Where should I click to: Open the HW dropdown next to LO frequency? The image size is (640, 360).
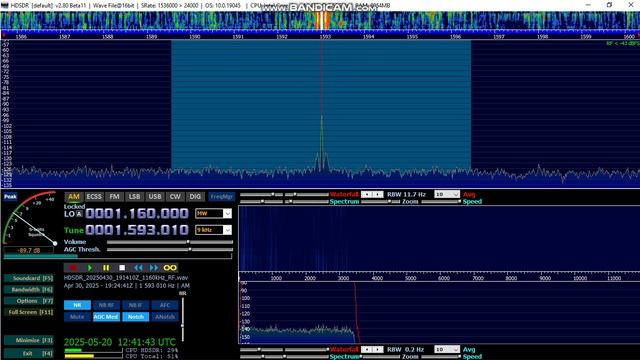click(213, 213)
